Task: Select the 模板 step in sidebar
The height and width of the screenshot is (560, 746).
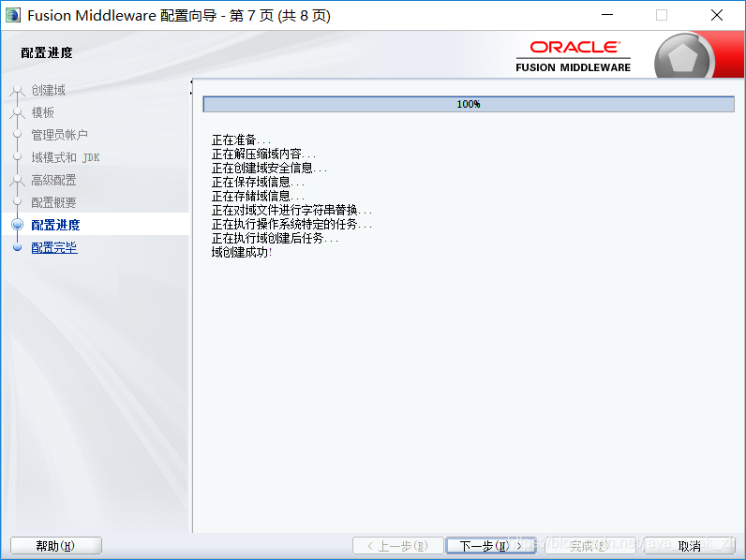Action: [42, 112]
